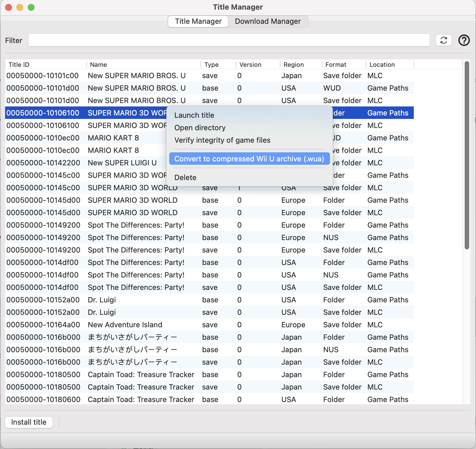Focus the Filter text field
The image size is (476, 449).
coord(229,40)
